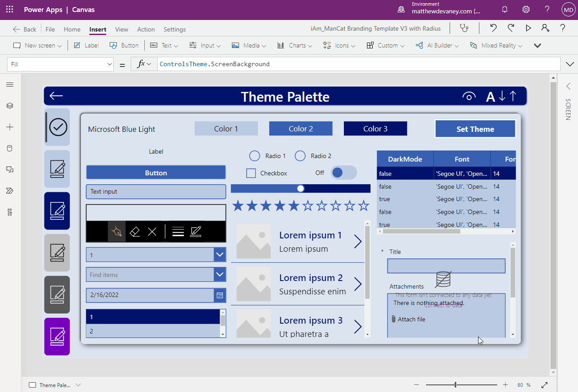
Task: Open the Fill property selector
Action: (x=60, y=64)
